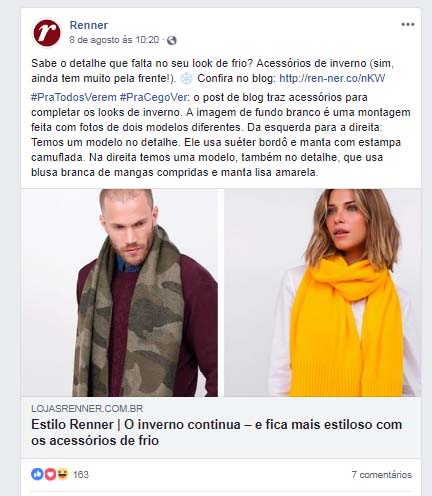Open the woman with yellow scarf photo
This screenshot has height=496, width=432.
(322, 293)
